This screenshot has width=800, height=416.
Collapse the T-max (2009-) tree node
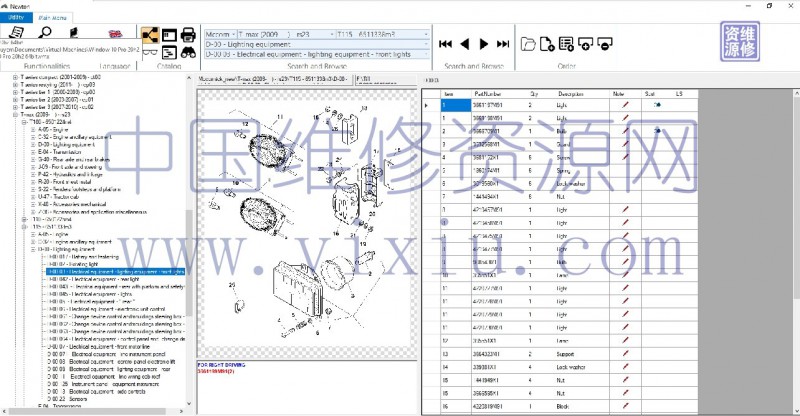click(15, 115)
